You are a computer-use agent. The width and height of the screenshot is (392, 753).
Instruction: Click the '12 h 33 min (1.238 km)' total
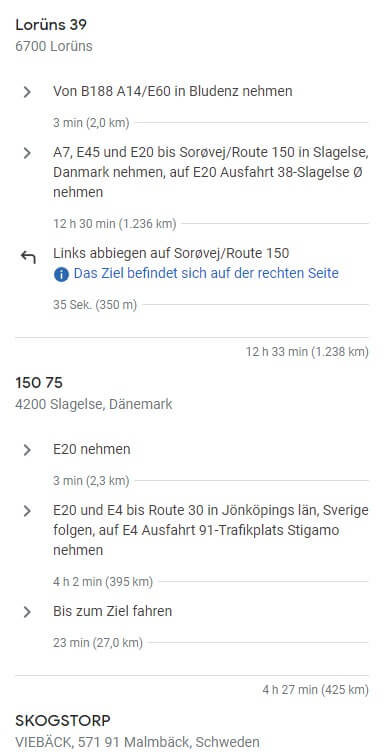(307, 352)
